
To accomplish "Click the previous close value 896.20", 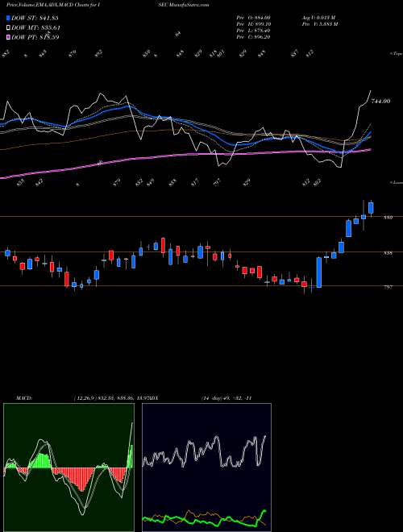I will [263, 37].
